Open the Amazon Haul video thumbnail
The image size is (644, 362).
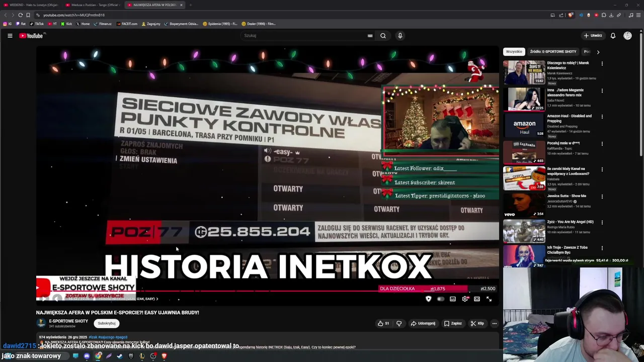(524, 125)
